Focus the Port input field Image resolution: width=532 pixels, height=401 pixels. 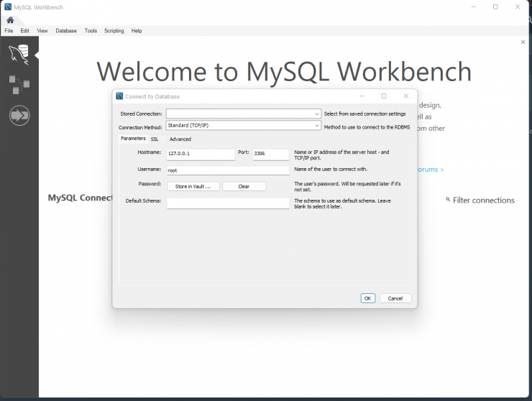point(271,154)
